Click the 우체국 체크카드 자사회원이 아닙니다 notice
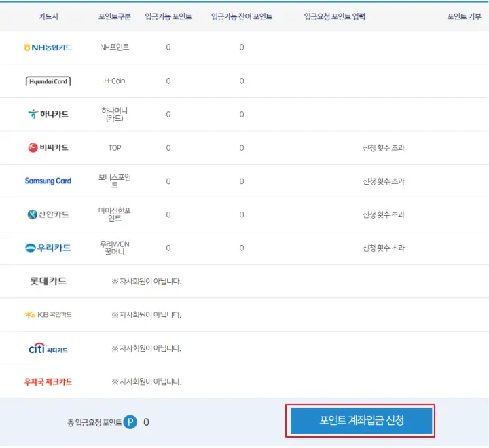Screen dimensions: 489x448 point(146,381)
